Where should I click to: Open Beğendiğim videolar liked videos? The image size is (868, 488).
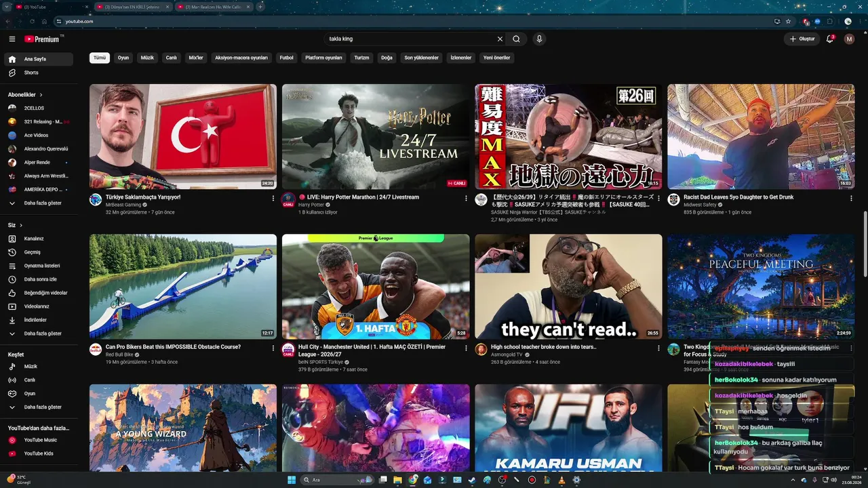coord(39,293)
